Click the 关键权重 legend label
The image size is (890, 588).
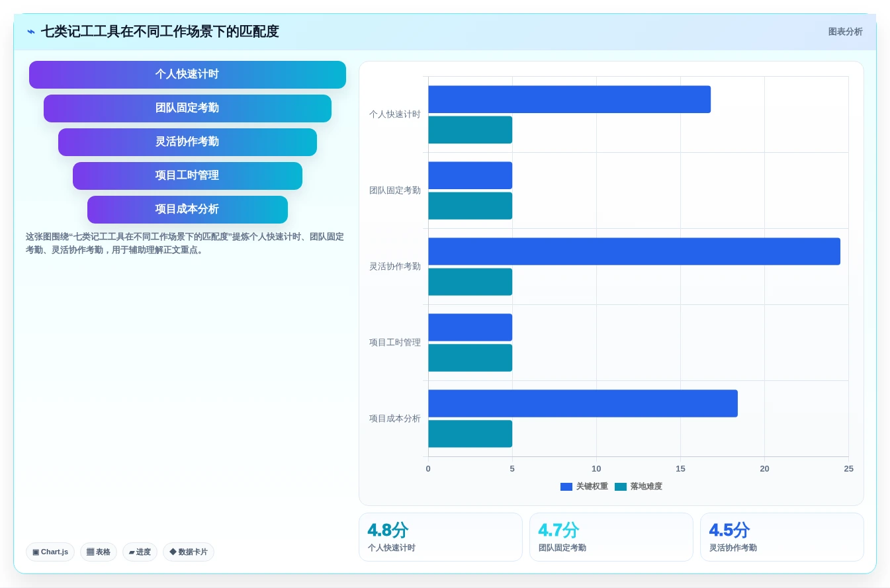pyautogui.click(x=592, y=487)
